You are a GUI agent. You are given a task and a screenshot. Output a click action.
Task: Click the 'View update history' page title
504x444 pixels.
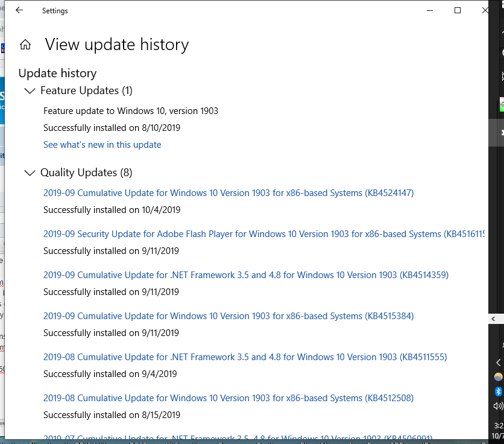click(117, 45)
